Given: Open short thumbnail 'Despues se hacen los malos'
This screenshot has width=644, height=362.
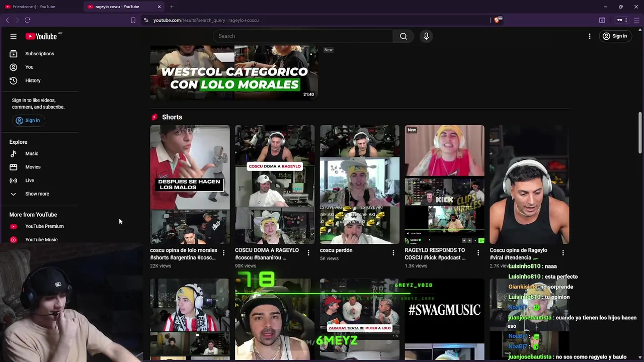Looking at the screenshot, I should pos(190,185).
